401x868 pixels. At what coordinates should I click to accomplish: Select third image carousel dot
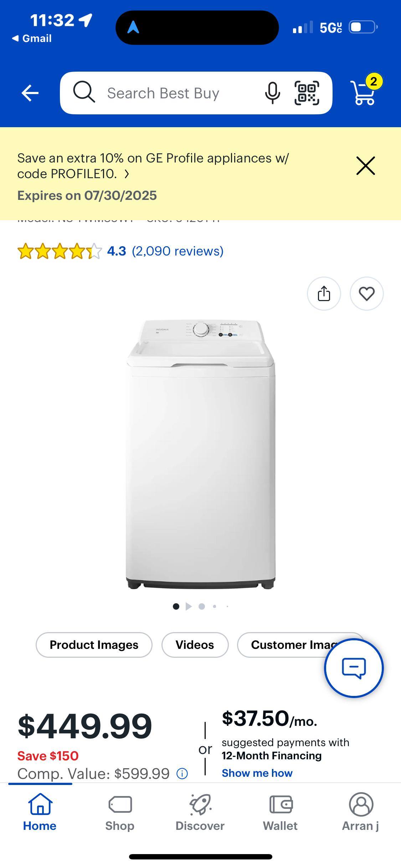pos(202,606)
